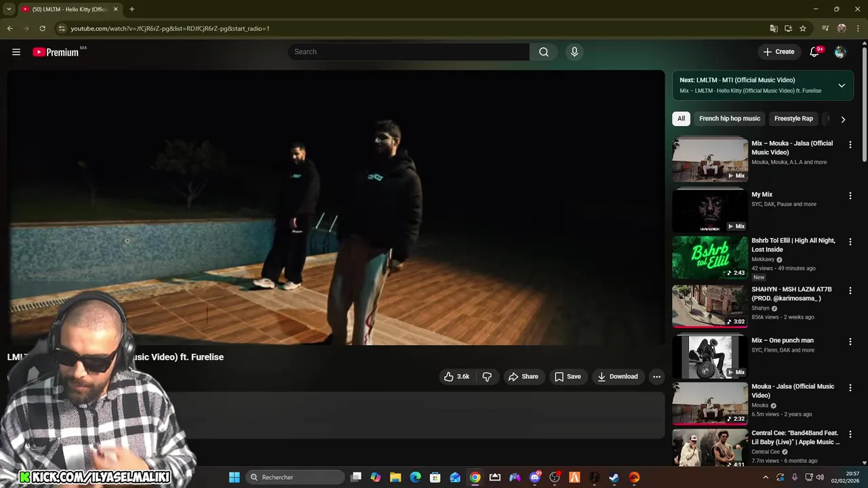Screen dimensions: 868x488
Task: Click the browser back arrow
Action: pyautogui.click(x=9, y=28)
